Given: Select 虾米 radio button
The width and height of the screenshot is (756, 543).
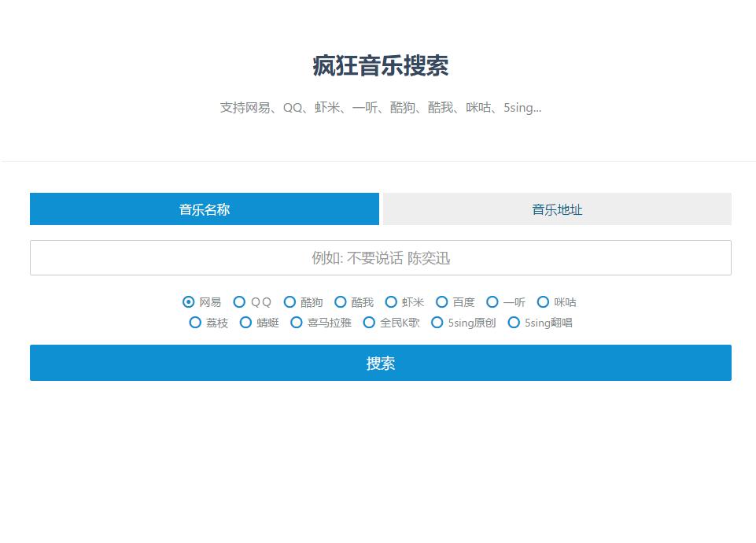Looking at the screenshot, I should pos(391,302).
